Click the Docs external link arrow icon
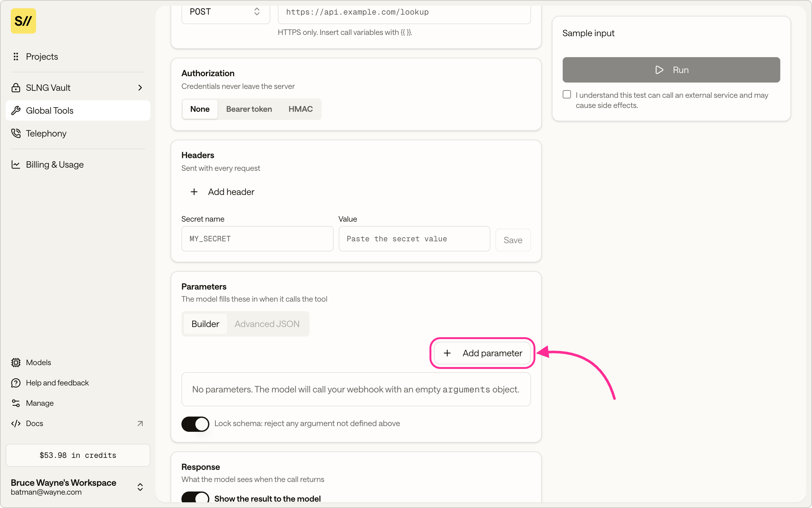Viewport: 812px width, 508px height. [140, 424]
